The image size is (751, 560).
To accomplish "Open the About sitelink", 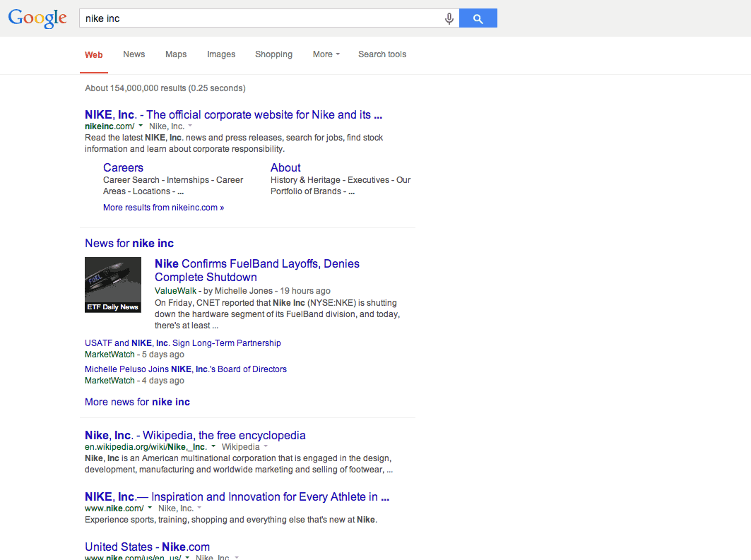I will point(285,167).
